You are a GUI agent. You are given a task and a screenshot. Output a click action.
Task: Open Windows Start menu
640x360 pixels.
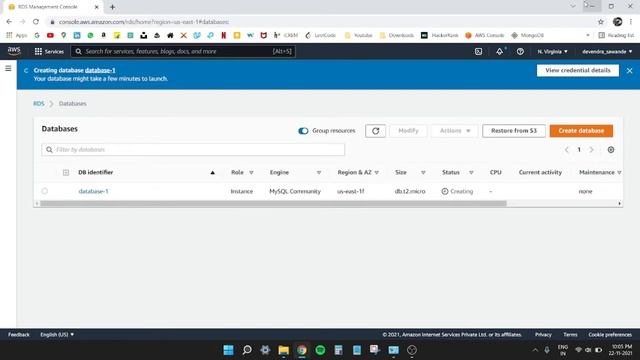point(229,350)
